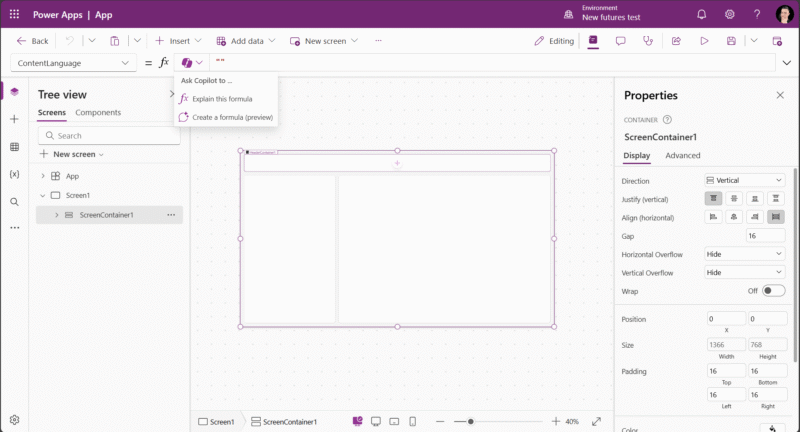Viewport: 800px width, 432px height.
Task: Open the Horizontal Overflow dropdown
Action: [745, 254]
